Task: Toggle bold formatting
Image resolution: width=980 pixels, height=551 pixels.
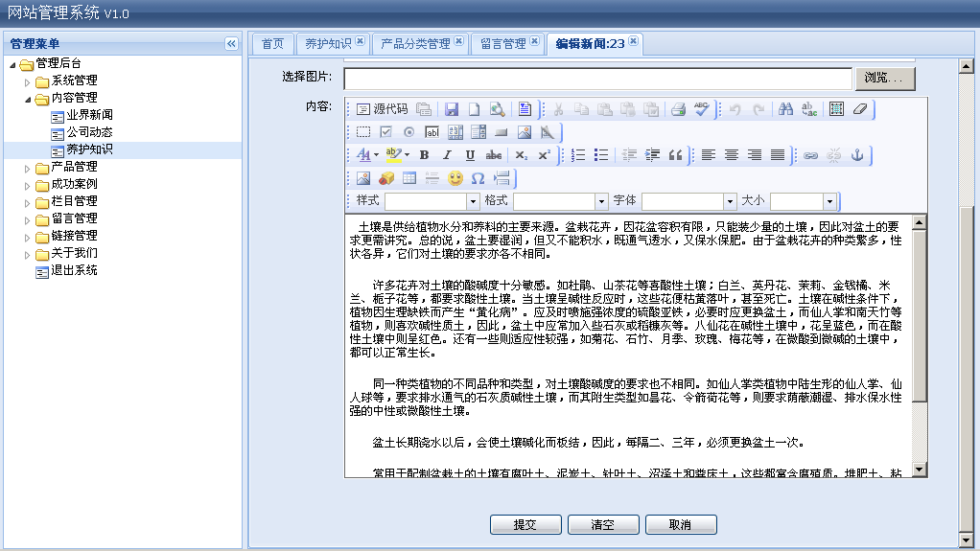Action: [x=423, y=155]
